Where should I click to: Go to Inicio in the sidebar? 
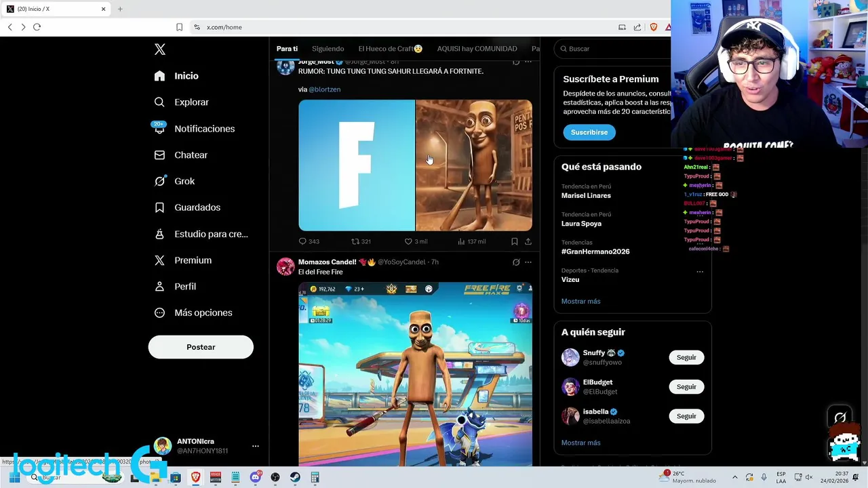[176, 76]
